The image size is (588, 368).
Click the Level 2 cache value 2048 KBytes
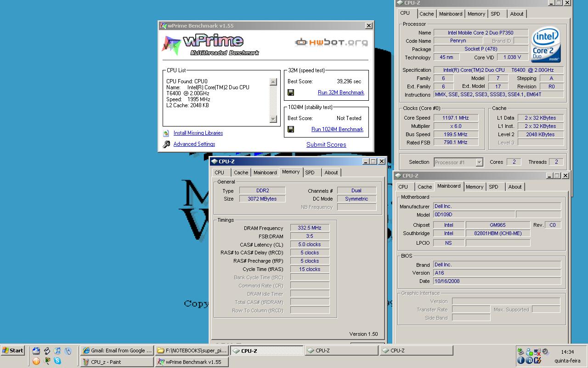pos(541,134)
